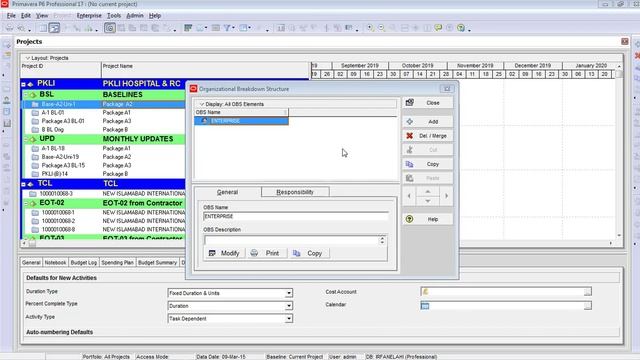Open the Enterprise menu
Viewport: 640px width, 360px height.
point(89,16)
